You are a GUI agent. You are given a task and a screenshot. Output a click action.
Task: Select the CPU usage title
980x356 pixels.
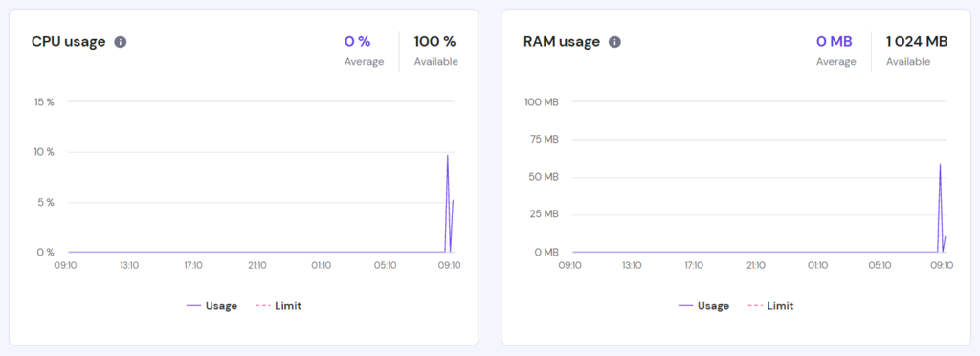coord(69,42)
